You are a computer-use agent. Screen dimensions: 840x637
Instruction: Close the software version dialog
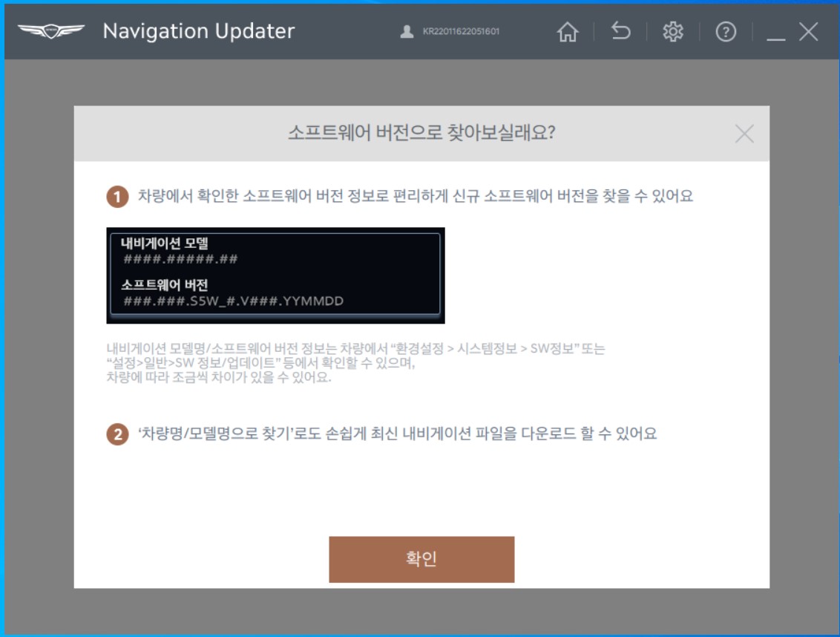(x=744, y=134)
